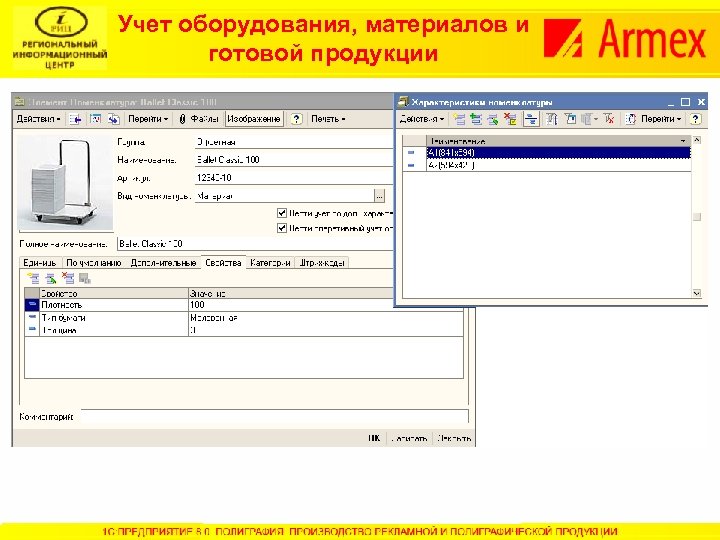This screenshot has width=720, height=540.
Task: Click the edit-row icon in the Свойства tab toolbar
Action: (51, 278)
